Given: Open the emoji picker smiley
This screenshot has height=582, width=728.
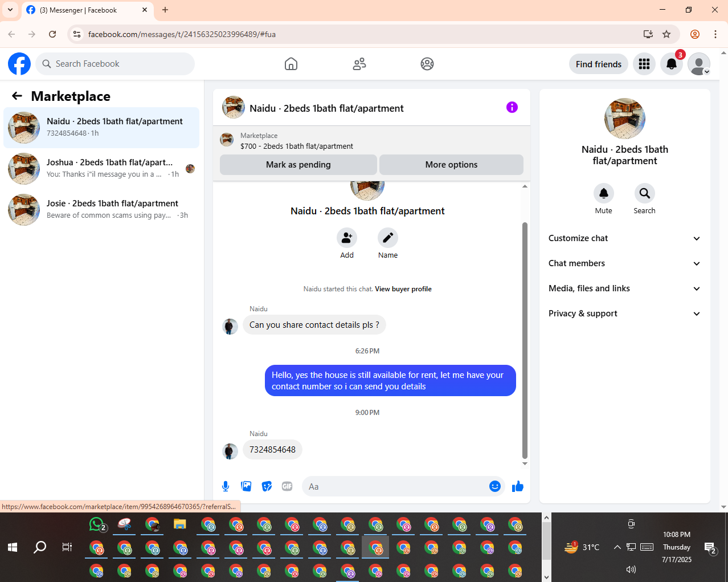Looking at the screenshot, I should [x=495, y=486].
